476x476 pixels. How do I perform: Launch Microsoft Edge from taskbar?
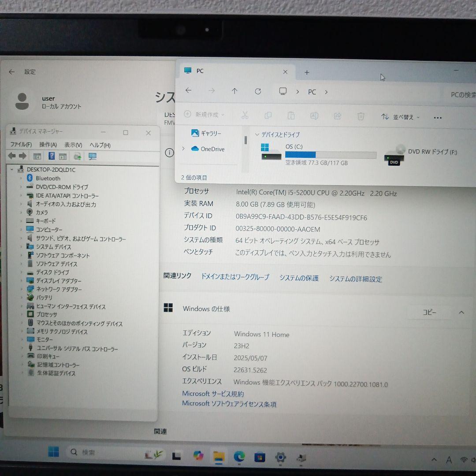click(x=239, y=456)
